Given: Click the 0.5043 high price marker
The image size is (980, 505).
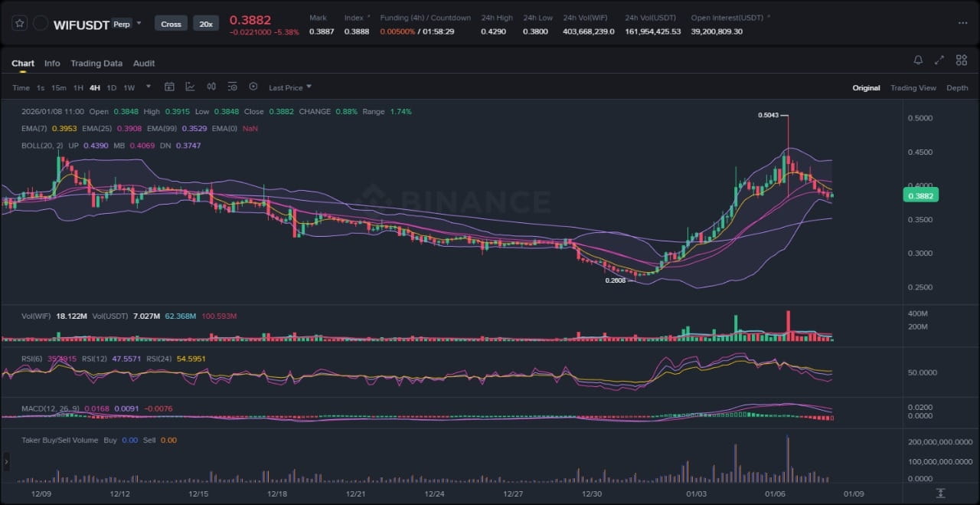Looking at the screenshot, I should click(x=769, y=115).
